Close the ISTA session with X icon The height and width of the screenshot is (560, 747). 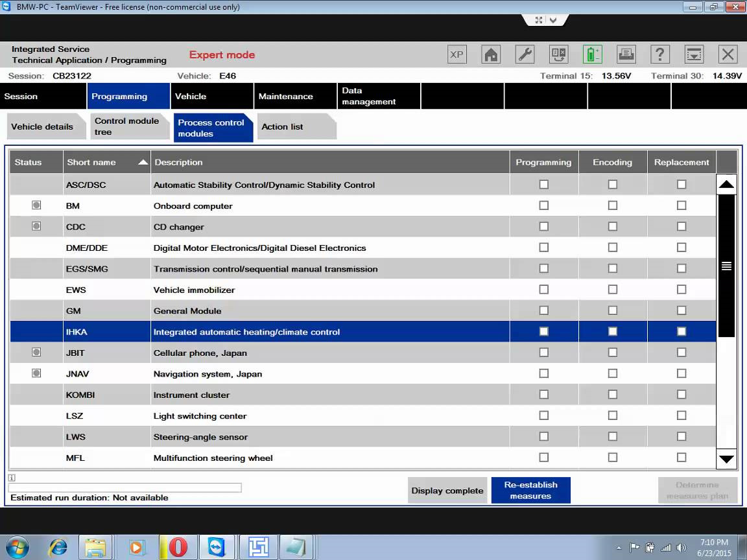728,54
